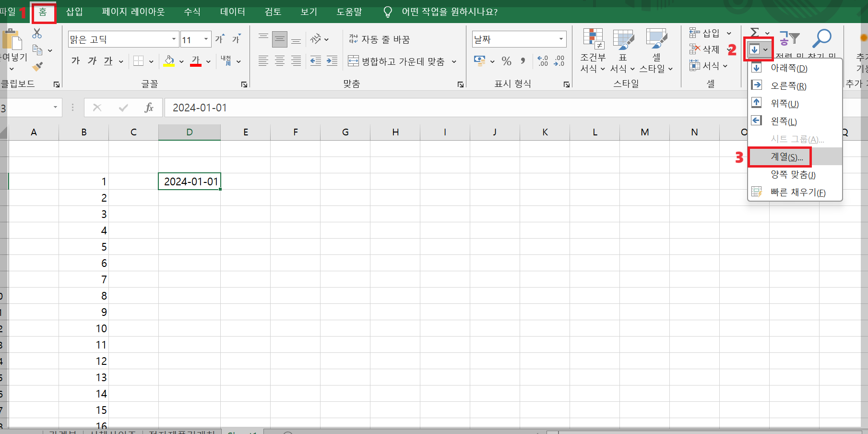Choose 양쪽 맞춤(J) justify option
The width and height of the screenshot is (868, 434).
[x=795, y=175]
